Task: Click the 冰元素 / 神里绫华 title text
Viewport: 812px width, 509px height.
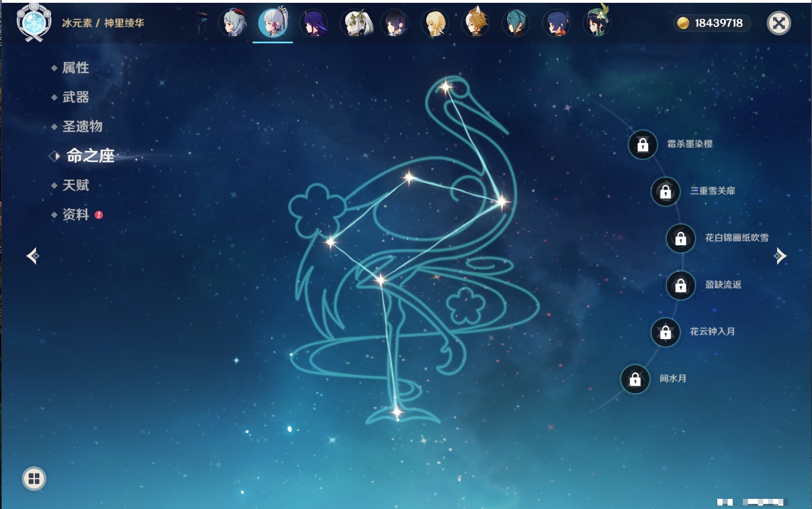Action: 103,23
